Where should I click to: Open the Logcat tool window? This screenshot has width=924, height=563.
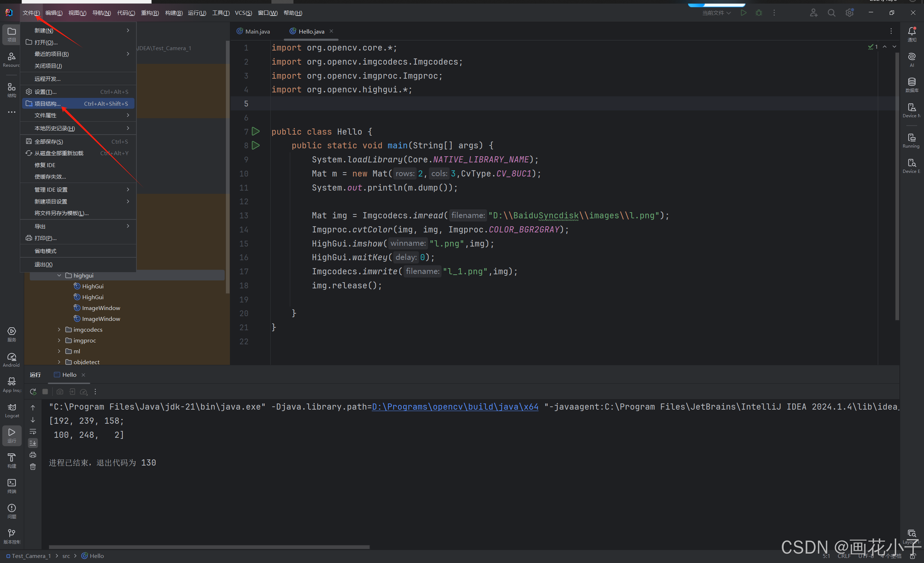(12, 409)
